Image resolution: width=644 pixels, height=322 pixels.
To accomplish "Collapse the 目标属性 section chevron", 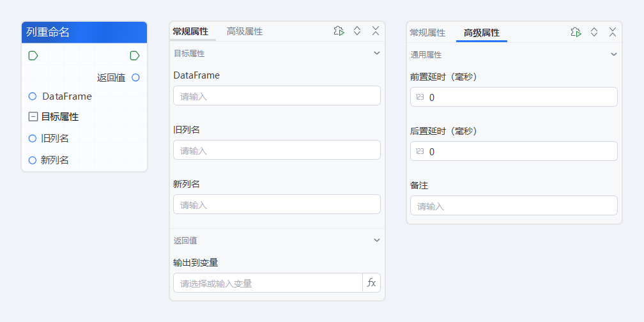I will pyautogui.click(x=377, y=53).
